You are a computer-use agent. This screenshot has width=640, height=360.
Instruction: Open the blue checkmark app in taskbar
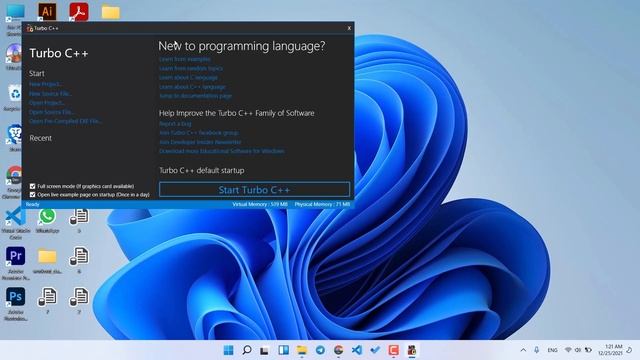pos(375,350)
